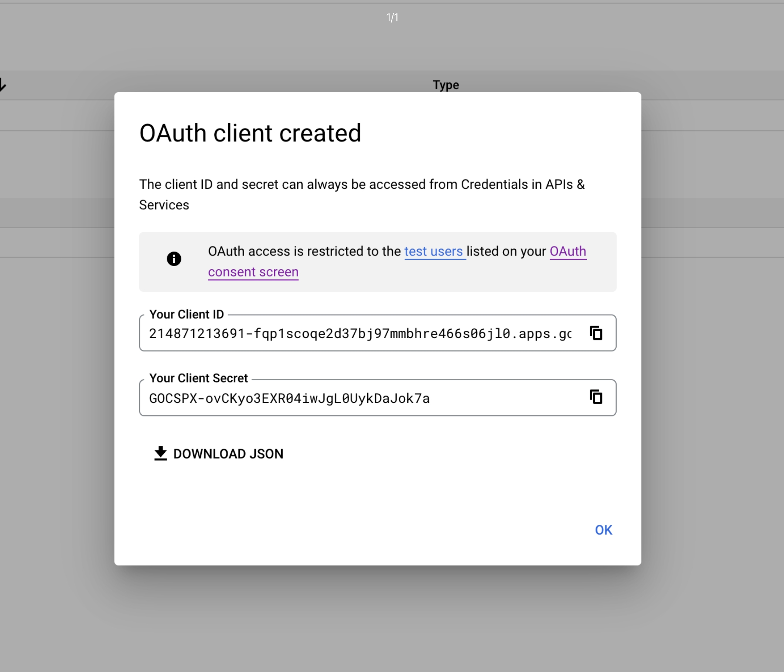
Task: Click the word Services in the description
Action: pos(164,205)
